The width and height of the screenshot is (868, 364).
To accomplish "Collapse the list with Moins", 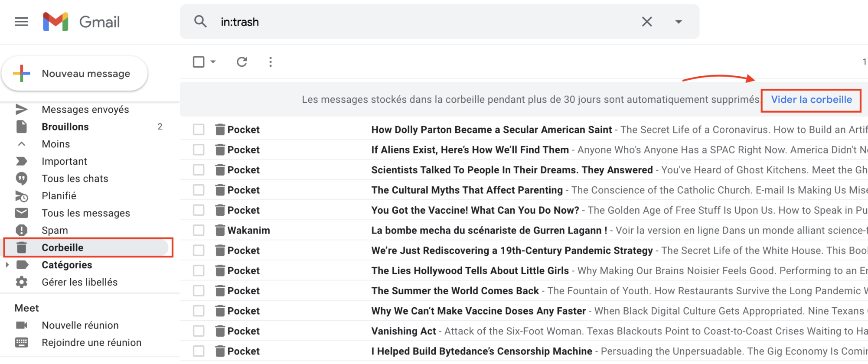I will [x=55, y=144].
